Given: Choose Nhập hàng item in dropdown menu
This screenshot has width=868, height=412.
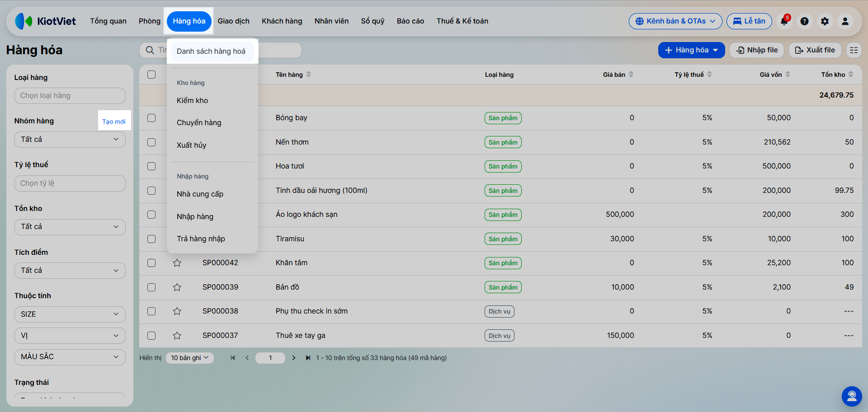Looking at the screenshot, I should point(195,217).
